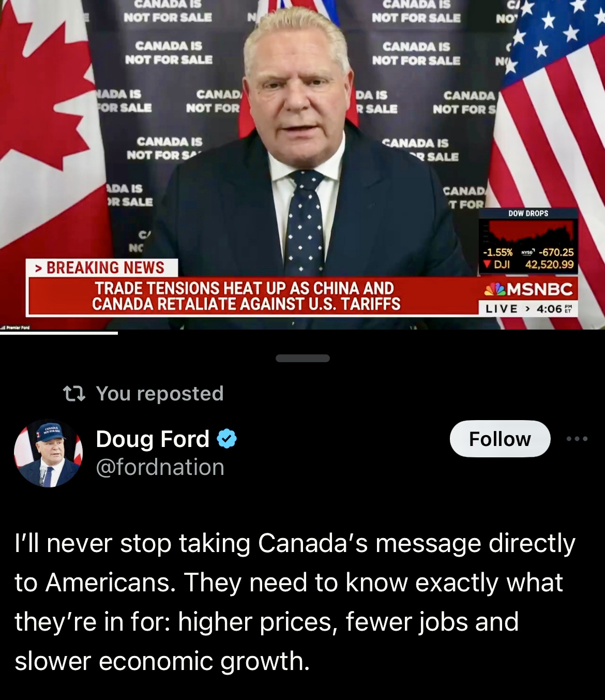Tap the MSNBC peacock logo in the video
Image resolution: width=605 pixels, height=700 pixels.
pyautogui.click(x=495, y=289)
